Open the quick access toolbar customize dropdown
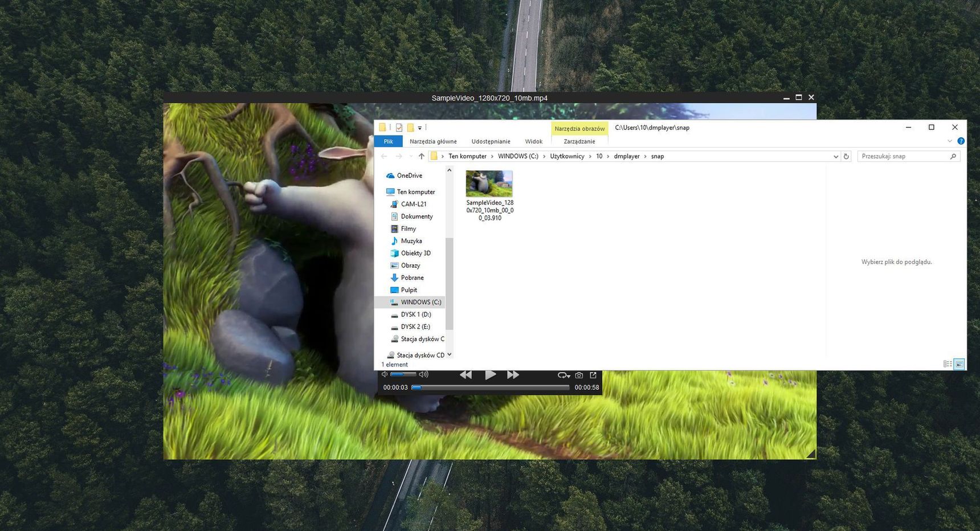Image resolution: width=980 pixels, height=531 pixels. tap(420, 128)
